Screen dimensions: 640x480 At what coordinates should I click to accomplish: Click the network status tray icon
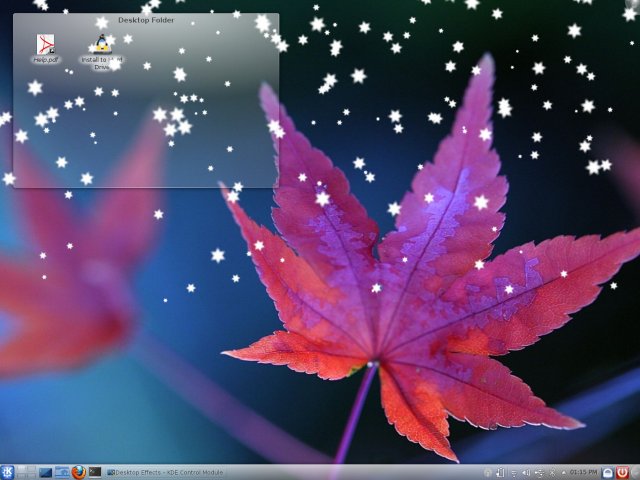coord(514,473)
